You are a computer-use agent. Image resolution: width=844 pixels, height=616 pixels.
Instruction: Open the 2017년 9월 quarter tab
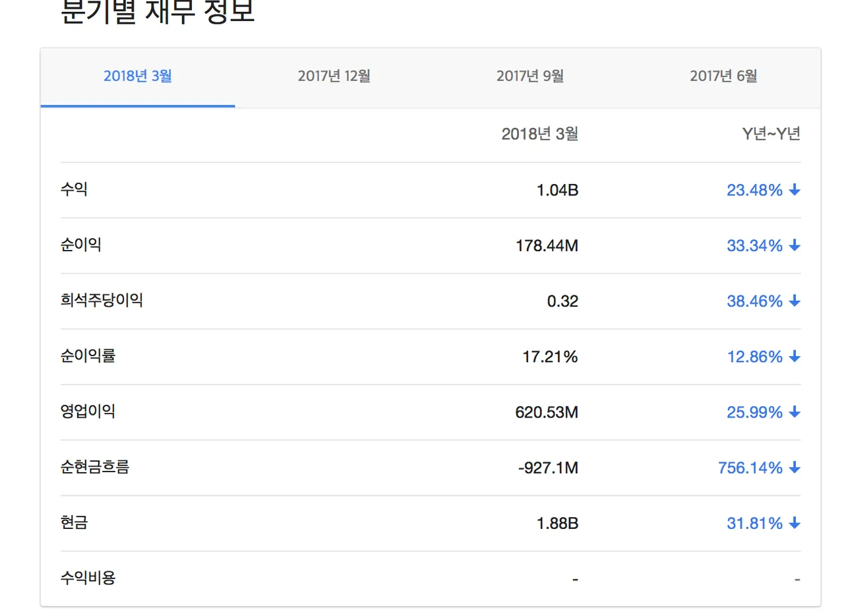529,77
